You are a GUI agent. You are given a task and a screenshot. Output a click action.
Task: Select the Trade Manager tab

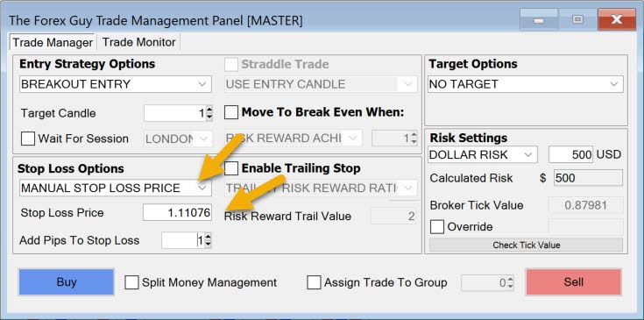(x=53, y=42)
